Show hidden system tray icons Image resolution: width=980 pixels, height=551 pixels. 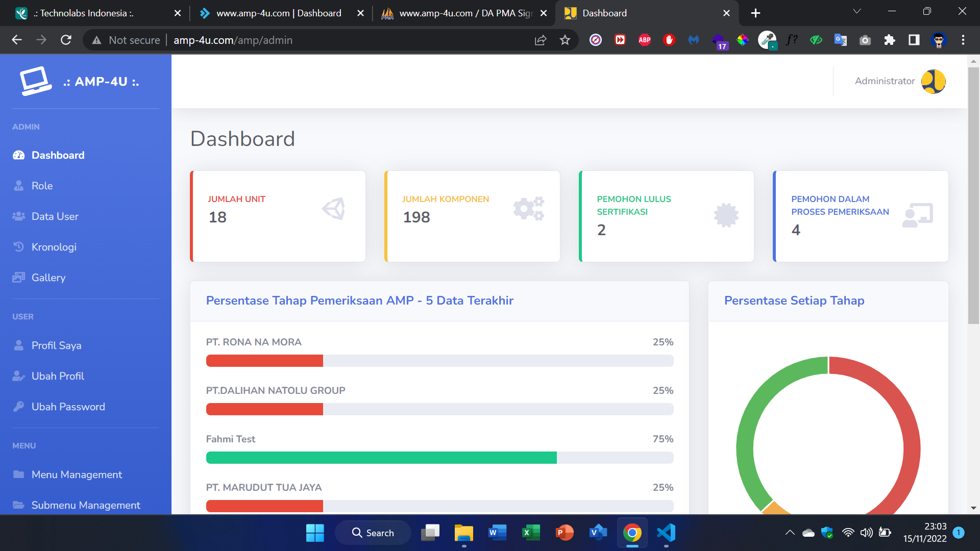click(790, 533)
